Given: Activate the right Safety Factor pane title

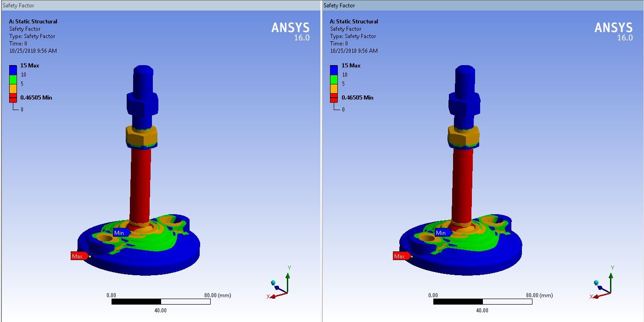Looking at the screenshot, I should pyautogui.click(x=339, y=6).
